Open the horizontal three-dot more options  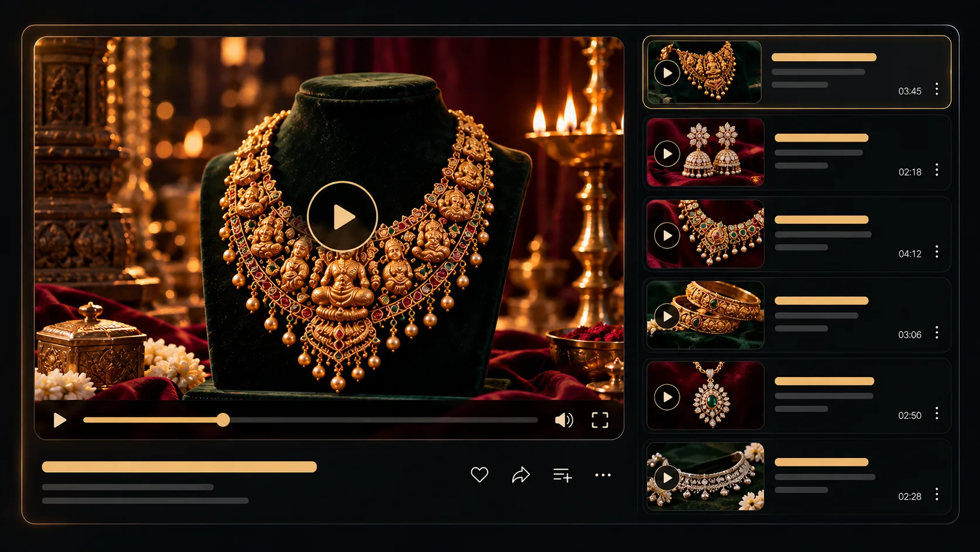point(603,475)
